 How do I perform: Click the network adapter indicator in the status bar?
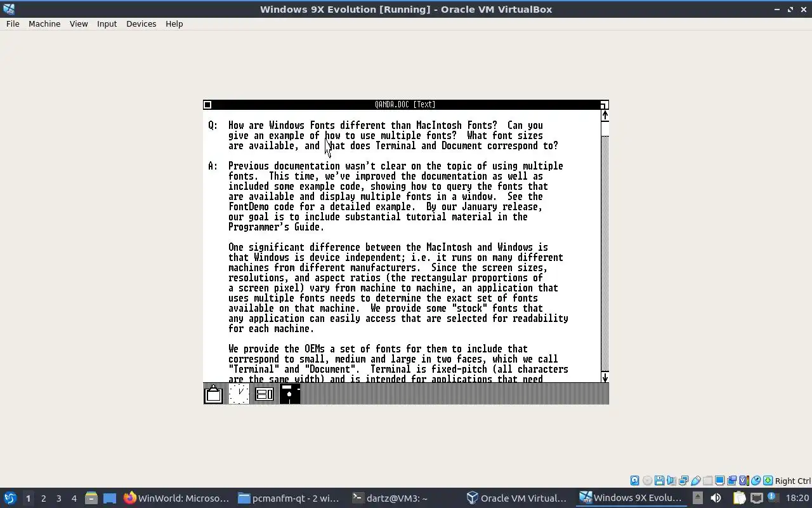(x=683, y=481)
